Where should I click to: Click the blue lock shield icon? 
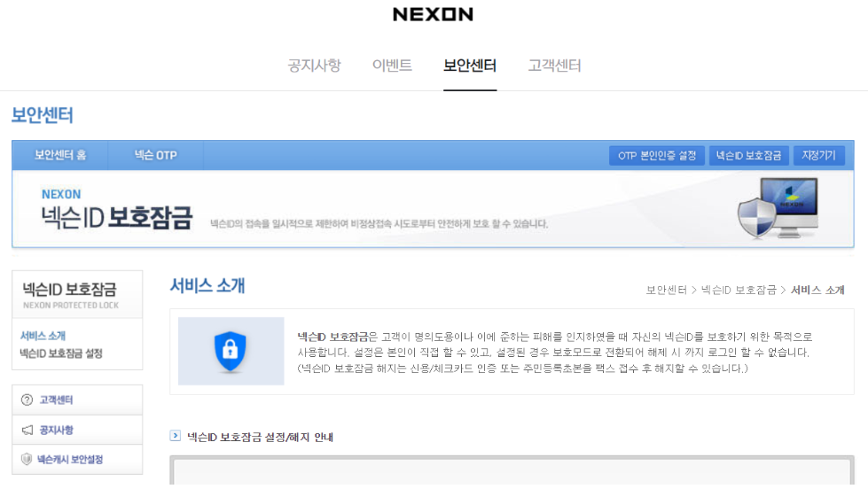tap(231, 352)
